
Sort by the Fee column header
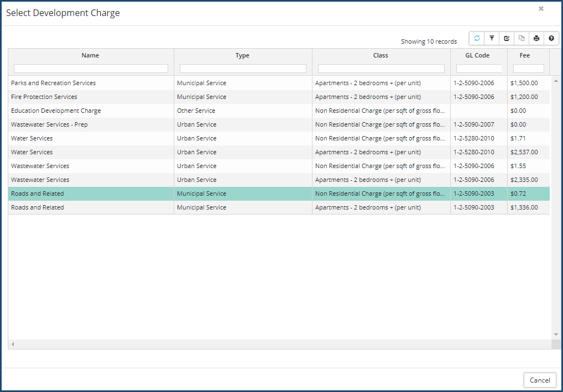[x=524, y=55]
